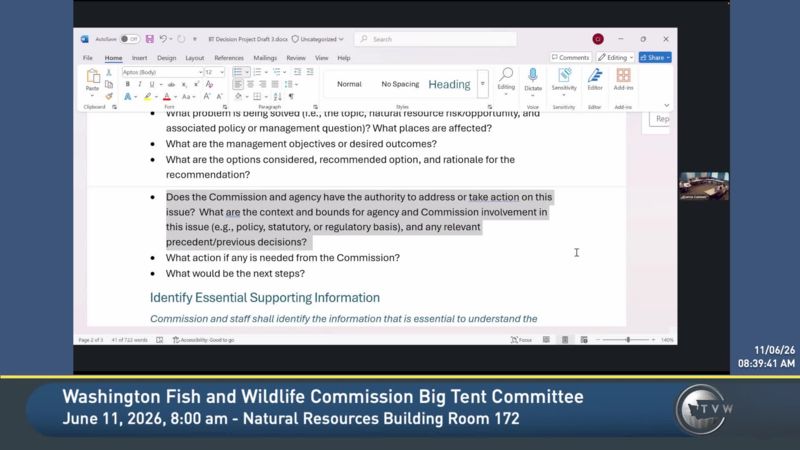800x450 pixels.
Task: Toggle the bullet list button
Action: tap(238, 72)
